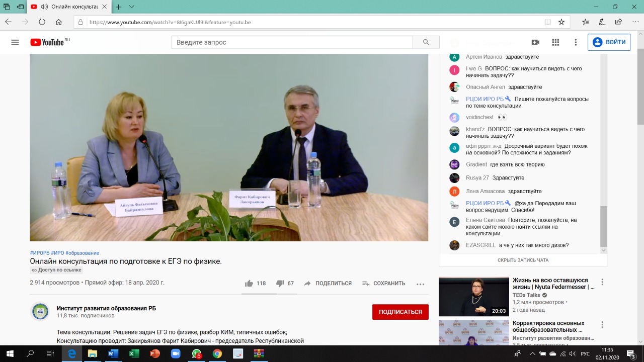Open Zoom from the Windows taskbar
The height and width of the screenshot is (362, 644).
tap(176, 354)
